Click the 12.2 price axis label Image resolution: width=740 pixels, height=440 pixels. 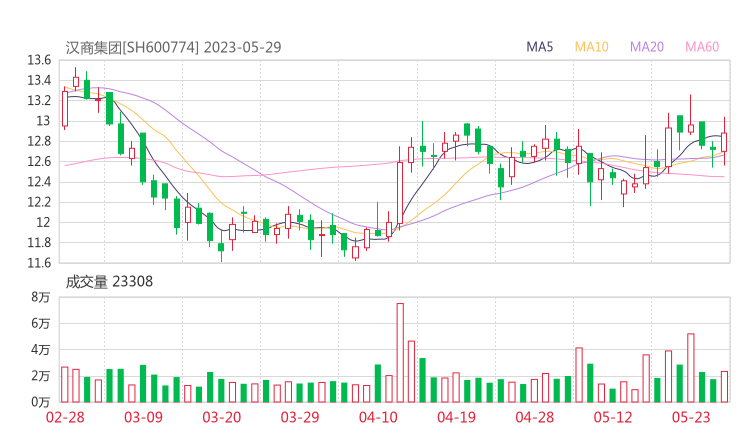(39, 202)
